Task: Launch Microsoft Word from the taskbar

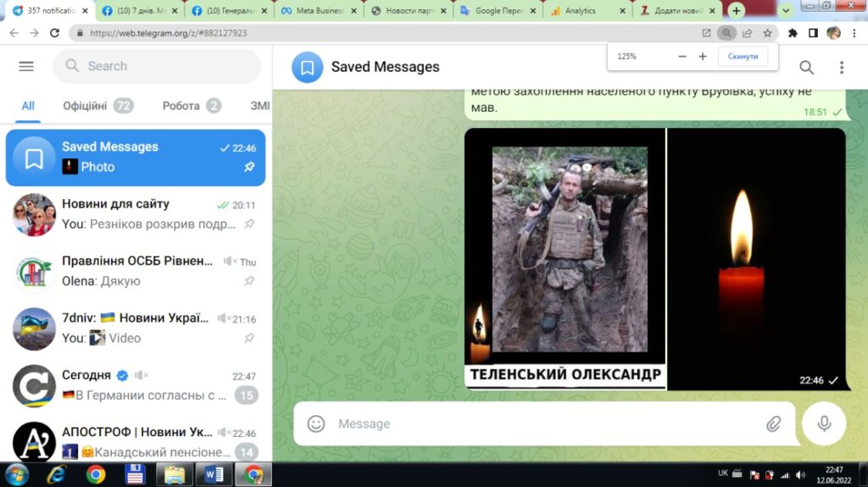Action: tap(214, 474)
